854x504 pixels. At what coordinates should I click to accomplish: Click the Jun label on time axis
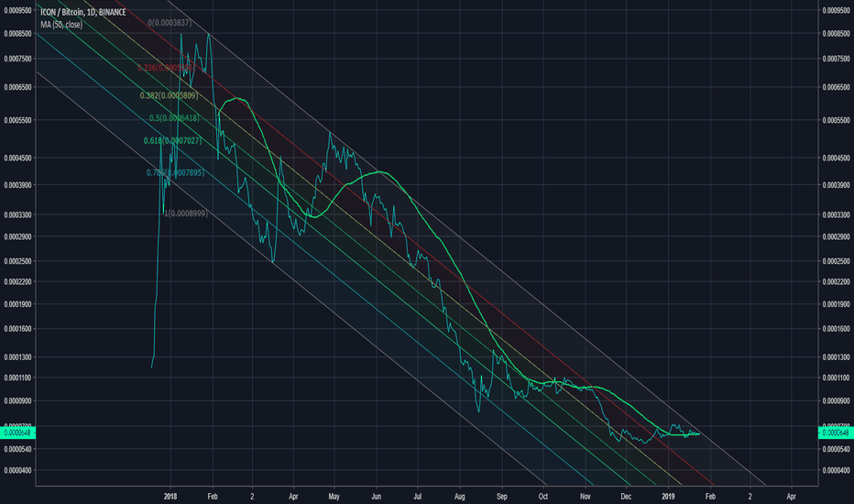(376, 497)
